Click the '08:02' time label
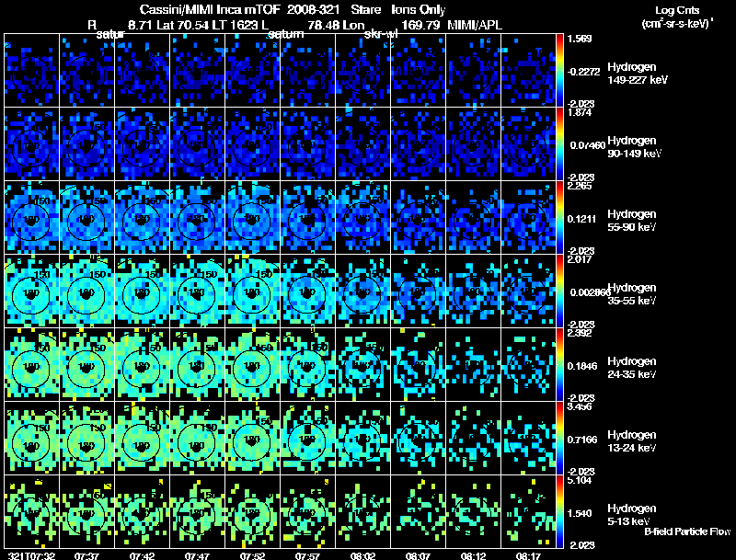Viewport: 736px width, 560px height. pyautogui.click(x=362, y=555)
